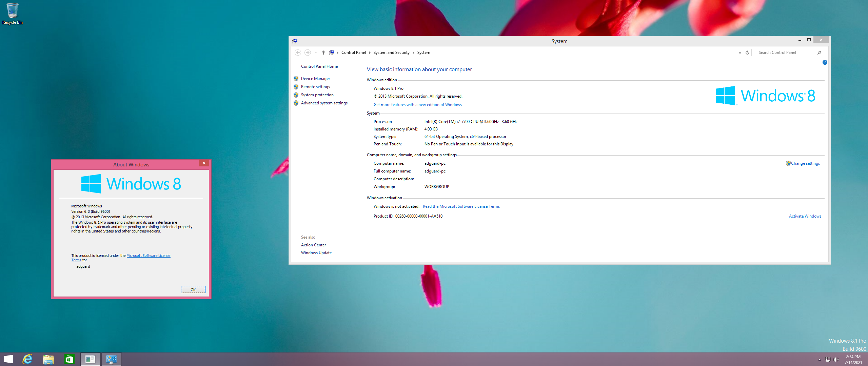Select the Product ID 00260-00000-00001-AA510 text

coord(419,216)
